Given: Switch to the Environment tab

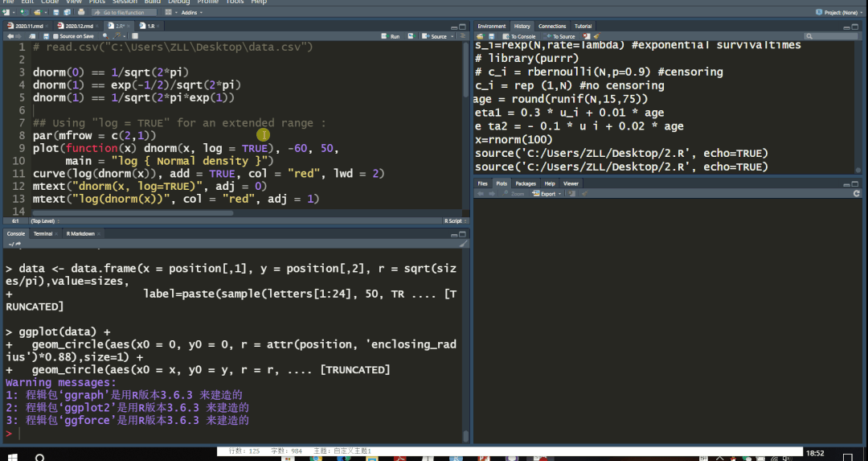Looking at the screenshot, I should coord(492,26).
